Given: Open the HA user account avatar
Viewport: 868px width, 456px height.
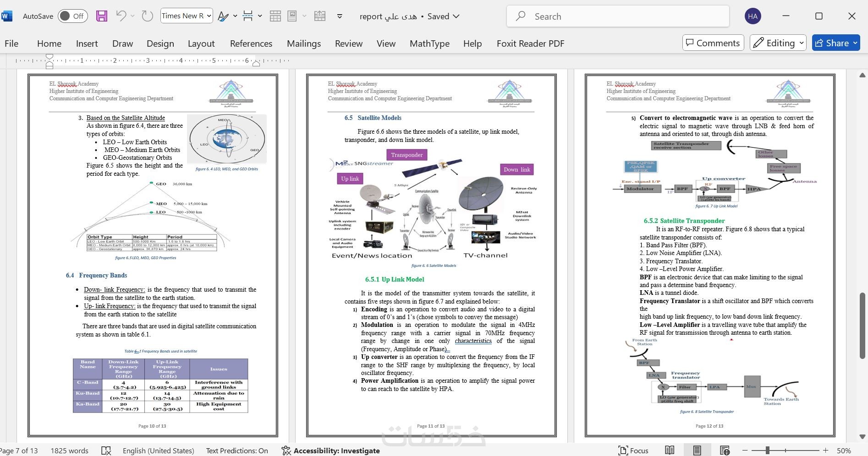Looking at the screenshot, I should click(753, 16).
